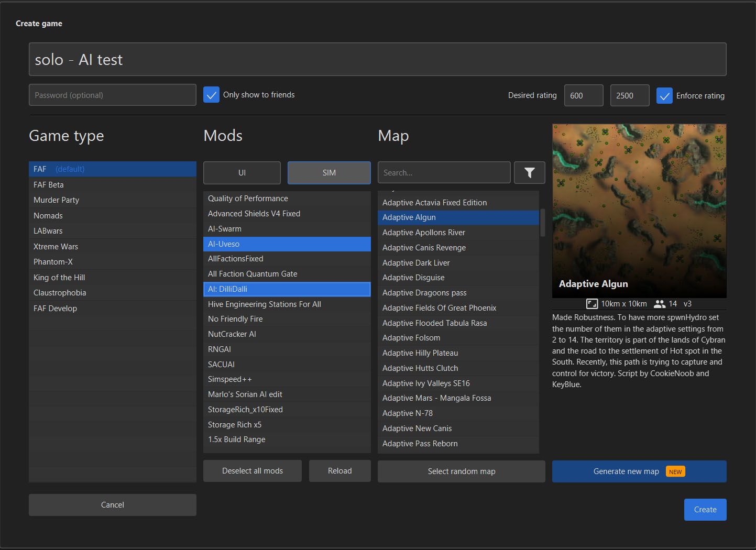Select Hive Engineering Stations For All

[287, 304]
